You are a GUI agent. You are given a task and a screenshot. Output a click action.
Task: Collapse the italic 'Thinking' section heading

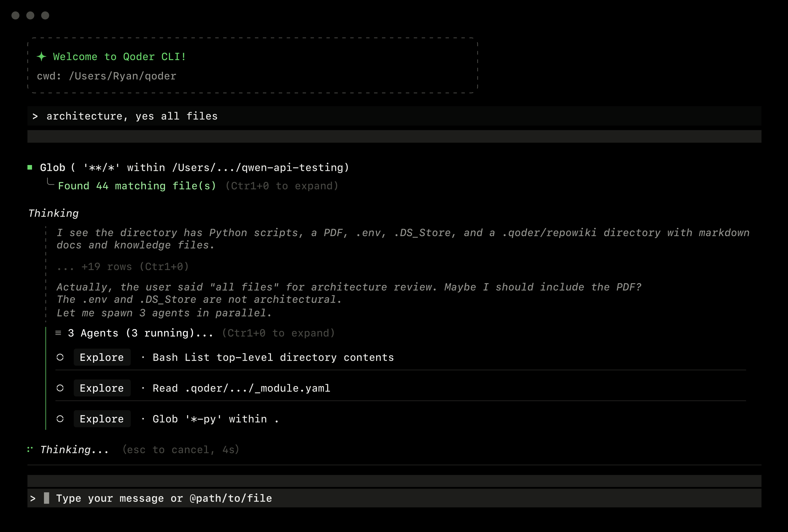click(x=54, y=213)
